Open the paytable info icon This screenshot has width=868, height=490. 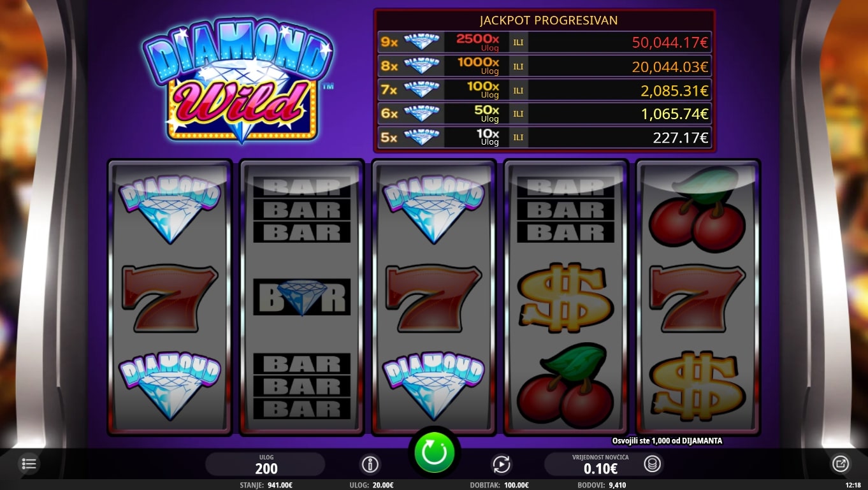tap(370, 465)
